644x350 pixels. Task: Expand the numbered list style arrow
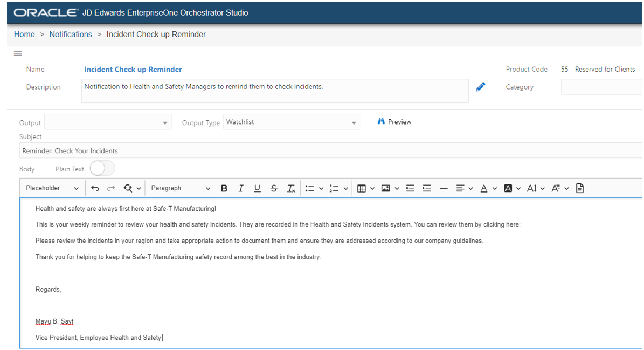346,189
